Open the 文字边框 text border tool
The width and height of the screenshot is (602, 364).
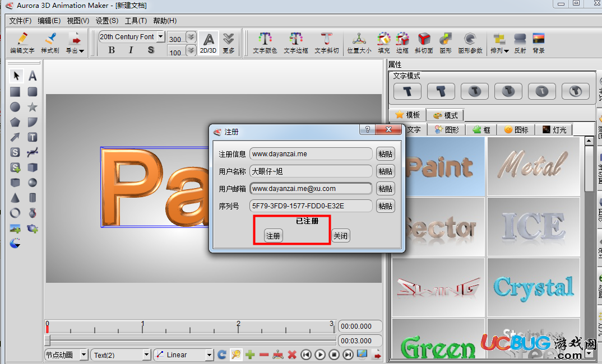[296, 43]
